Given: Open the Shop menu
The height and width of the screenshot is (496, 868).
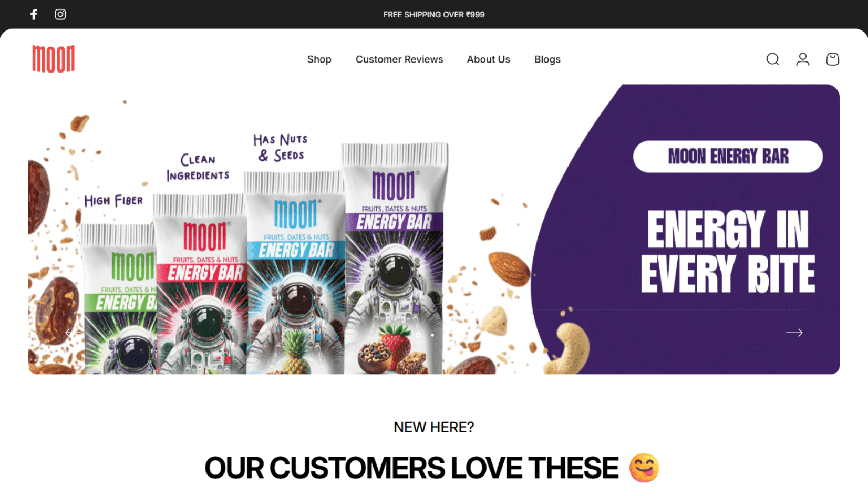Looking at the screenshot, I should 319,59.
